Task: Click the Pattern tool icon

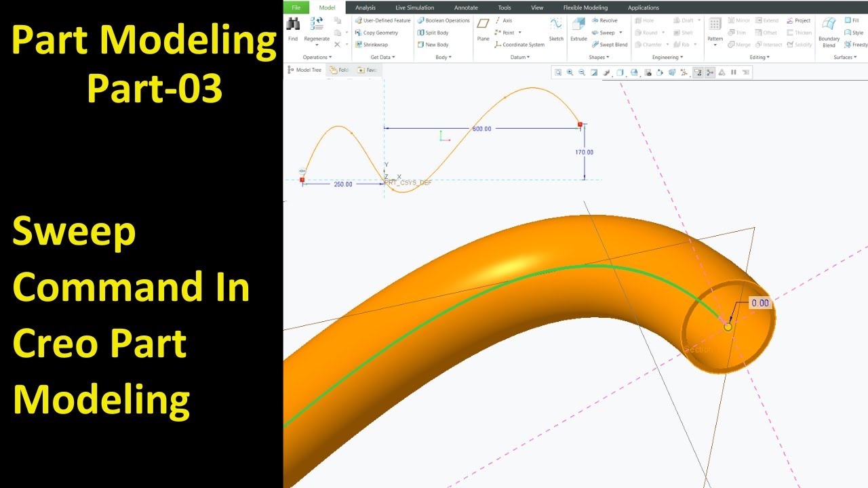Action: click(x=715, y=24)
